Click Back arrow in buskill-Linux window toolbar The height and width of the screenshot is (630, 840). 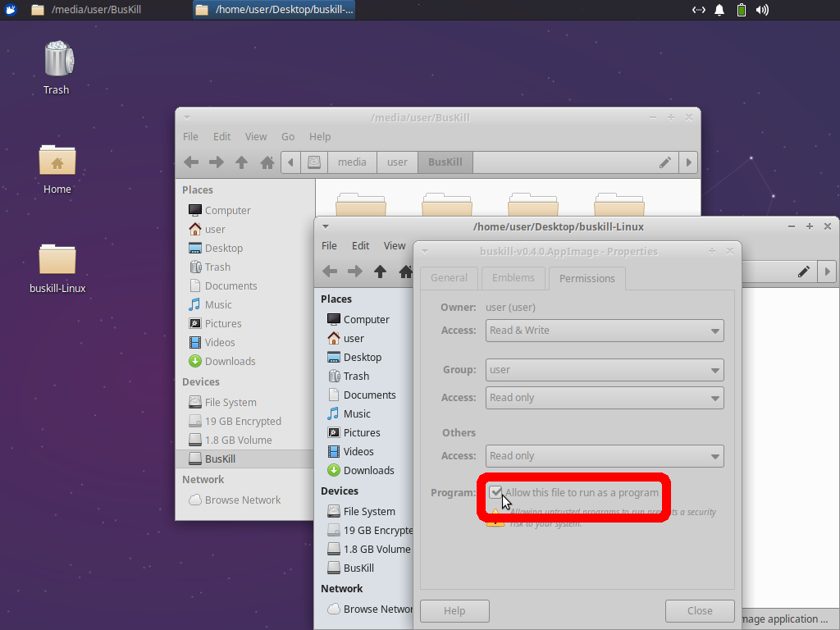(x=330, y=272)
